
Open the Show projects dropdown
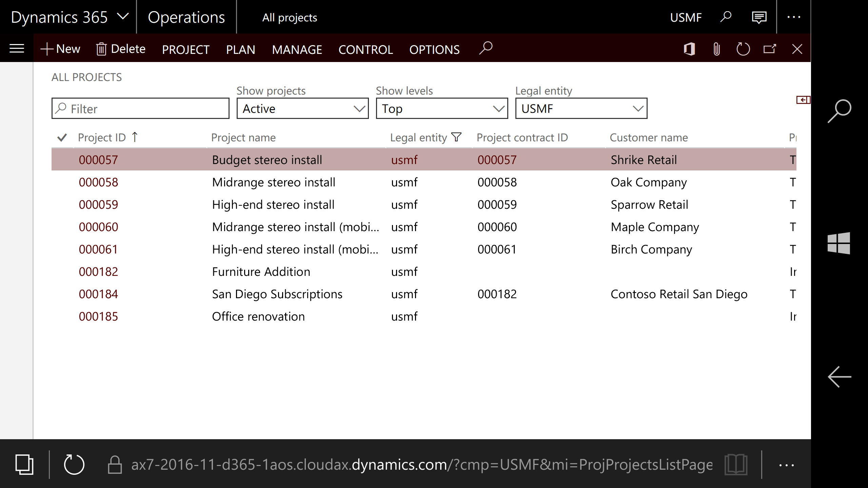302,108
